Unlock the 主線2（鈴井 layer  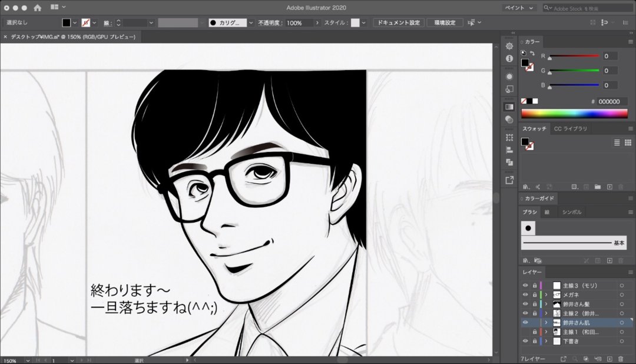click(x=535, y=313)
